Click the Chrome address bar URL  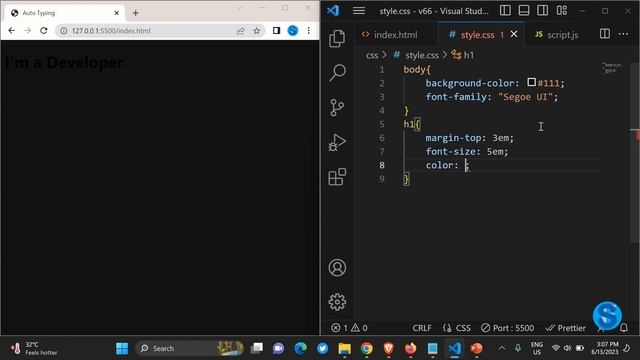pyautogui.click(x=111, y=31)
